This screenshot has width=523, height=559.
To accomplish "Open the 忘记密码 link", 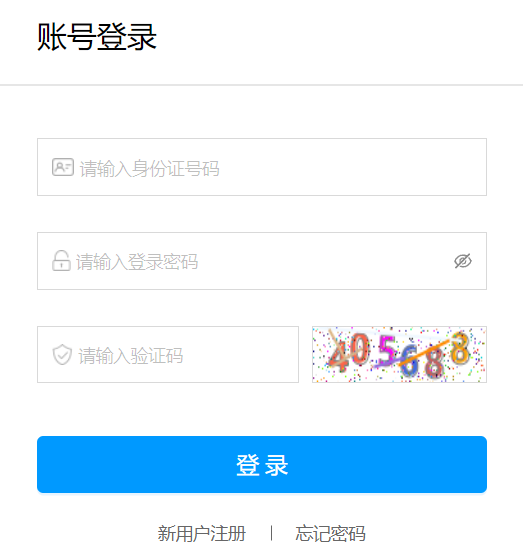I will 330,534.
